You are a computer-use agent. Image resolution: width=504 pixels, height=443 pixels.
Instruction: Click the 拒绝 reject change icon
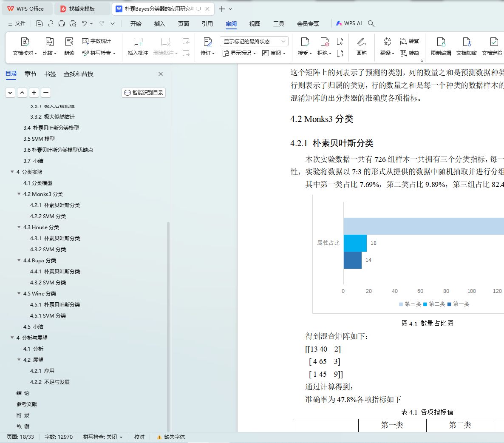324,42
